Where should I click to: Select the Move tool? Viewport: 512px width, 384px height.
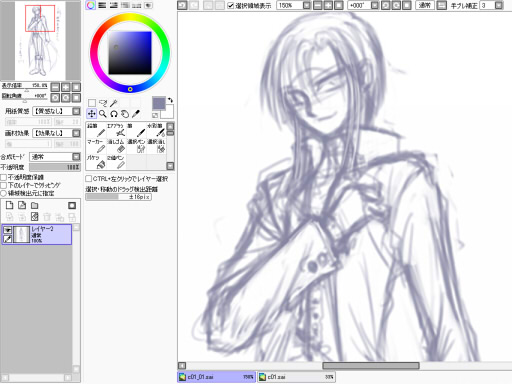(91, 114)
